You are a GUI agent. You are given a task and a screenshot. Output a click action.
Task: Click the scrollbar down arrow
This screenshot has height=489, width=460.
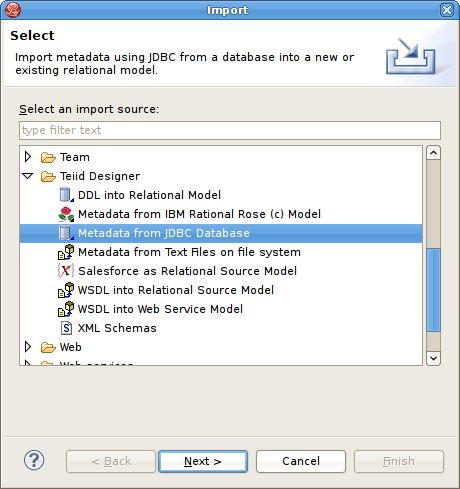point(433,358)
